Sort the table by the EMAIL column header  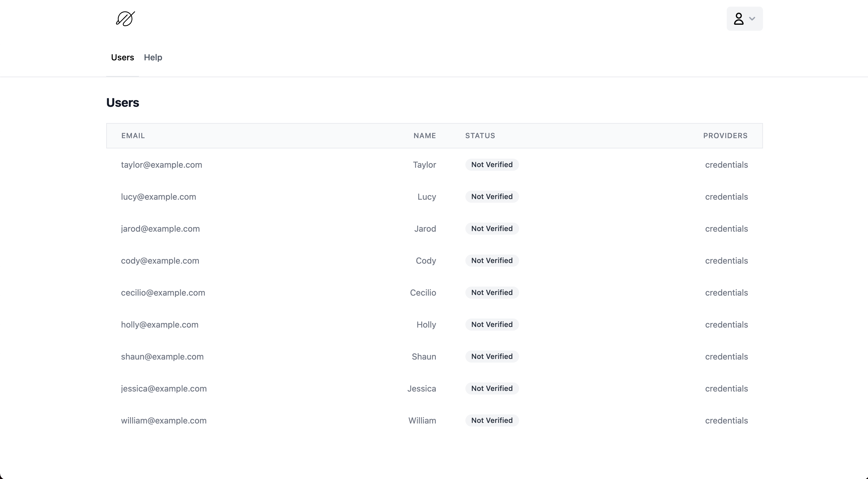point(133,135)
